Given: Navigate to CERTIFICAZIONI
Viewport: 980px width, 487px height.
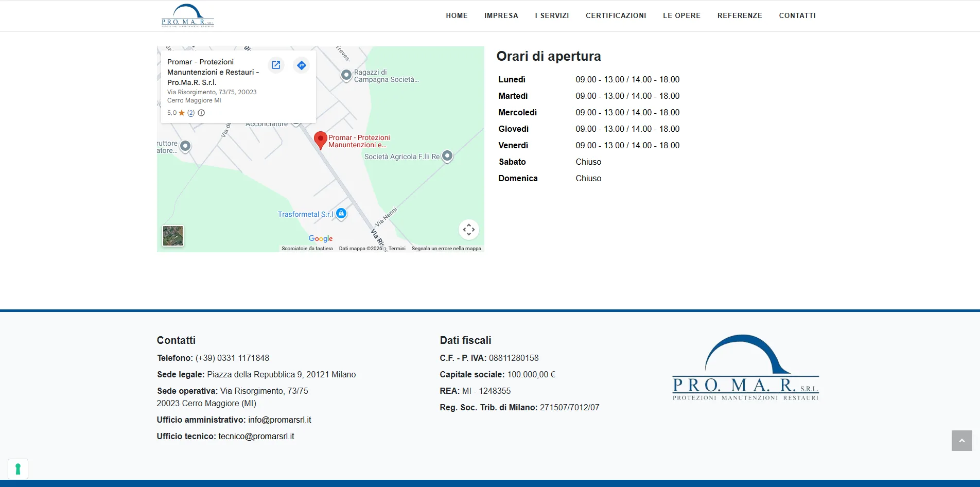Looking at the screenshot, I should tap(616, 15).
